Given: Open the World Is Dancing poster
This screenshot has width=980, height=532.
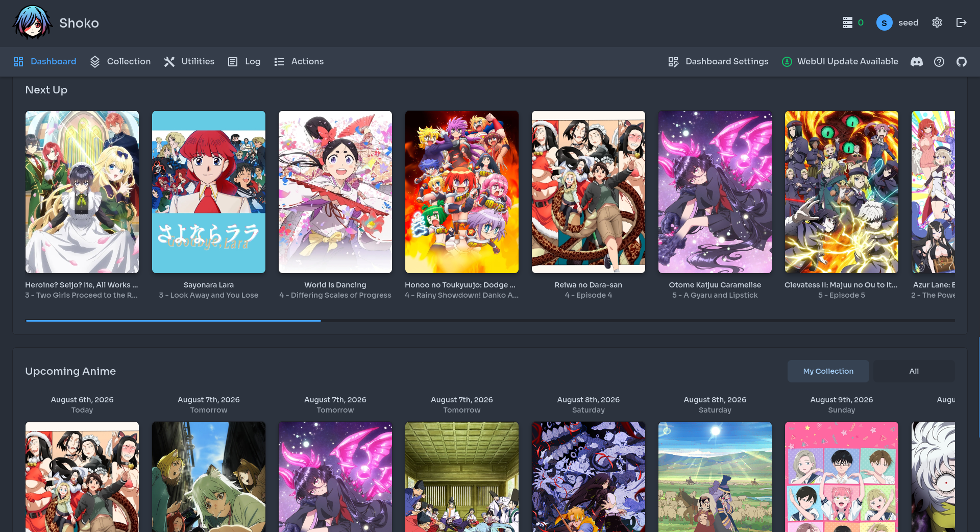Looking at the screenshot, I should [335, 192].
